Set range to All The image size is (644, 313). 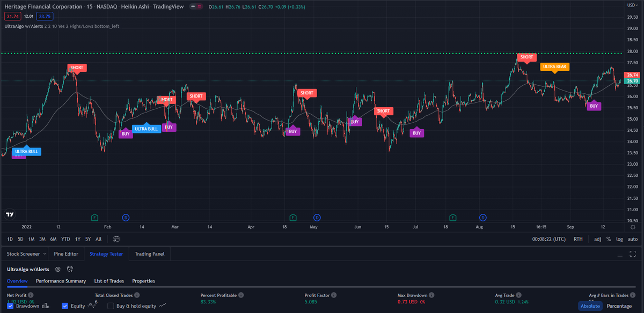[98, 239]
